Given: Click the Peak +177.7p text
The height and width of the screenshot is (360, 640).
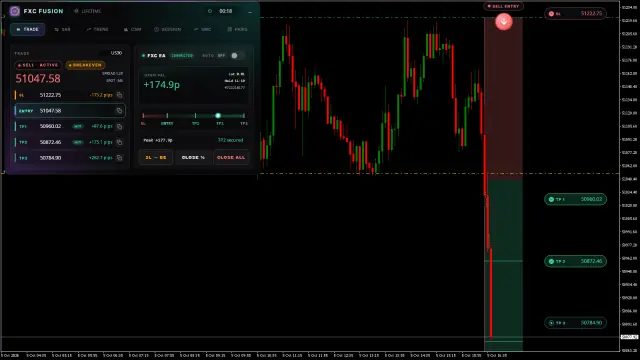Looking at the screenshot, I should pos(158,140).
